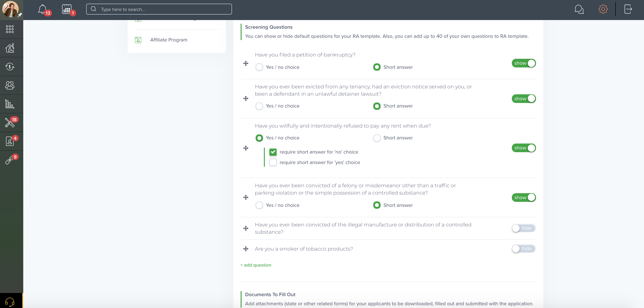Click the + add question link
This screenshot has height=308, width=644.
click(256, 265)
